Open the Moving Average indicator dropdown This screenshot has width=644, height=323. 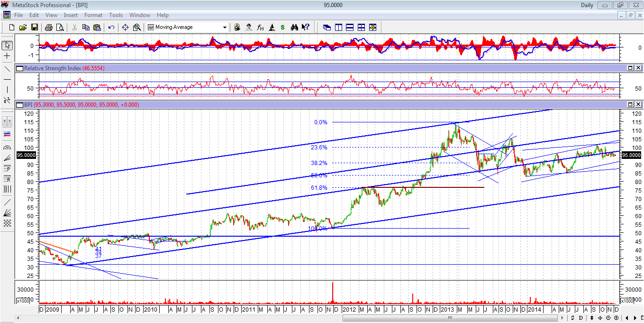coord(225,27)
